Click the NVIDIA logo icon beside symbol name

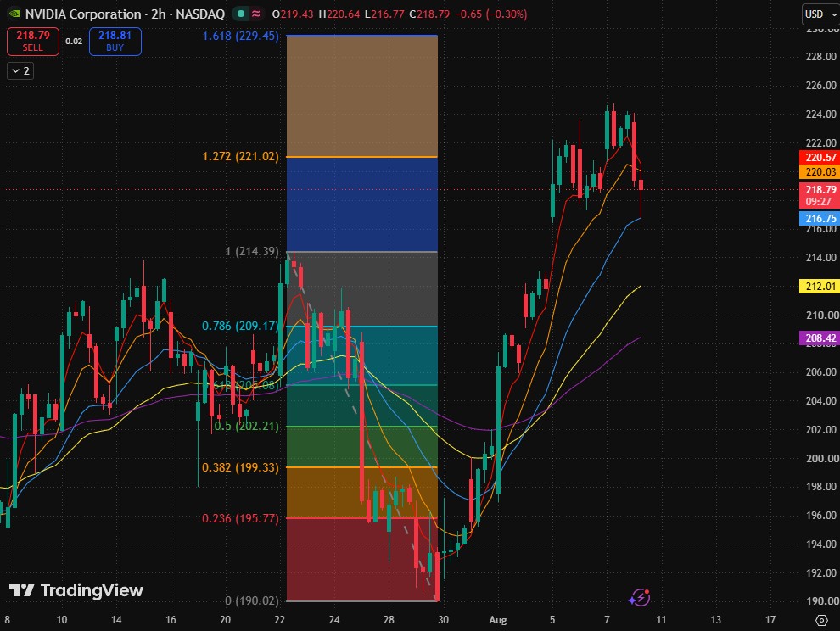(x=14, y=14)
